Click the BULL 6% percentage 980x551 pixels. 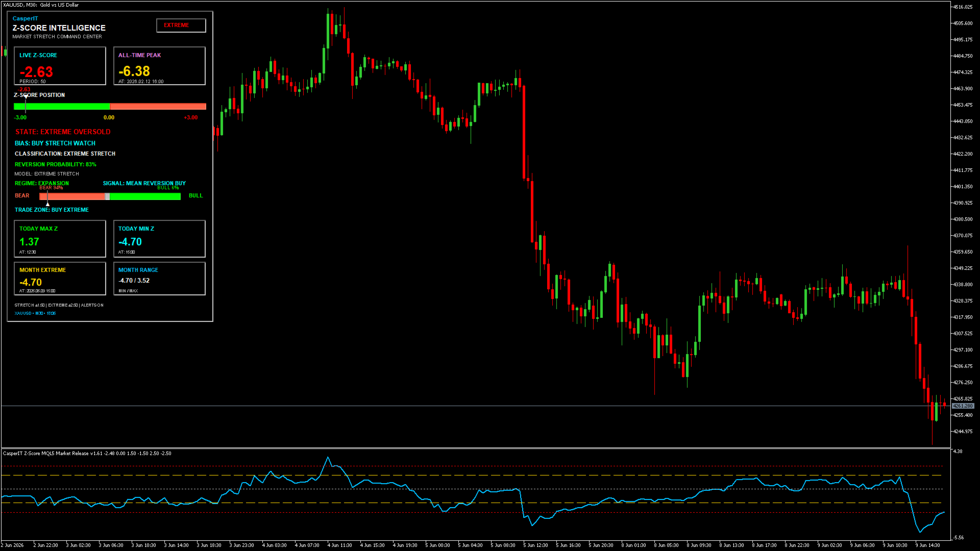[x=168, y=188]
